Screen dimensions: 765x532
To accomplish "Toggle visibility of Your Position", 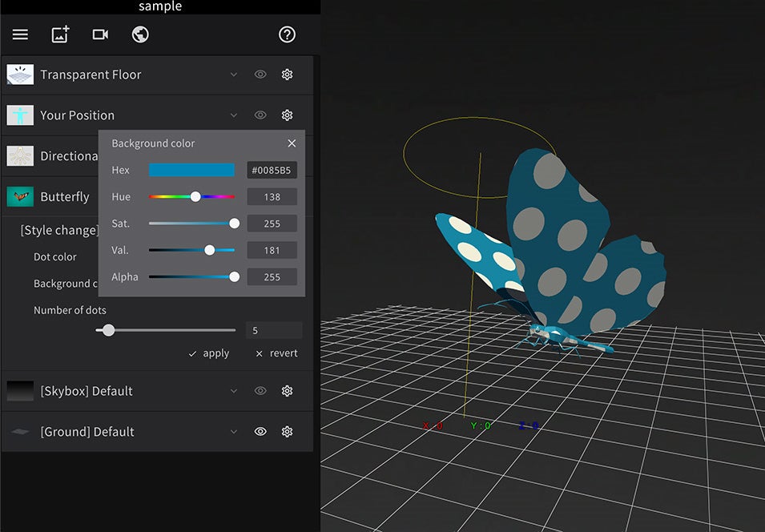I will click(260, 115).
